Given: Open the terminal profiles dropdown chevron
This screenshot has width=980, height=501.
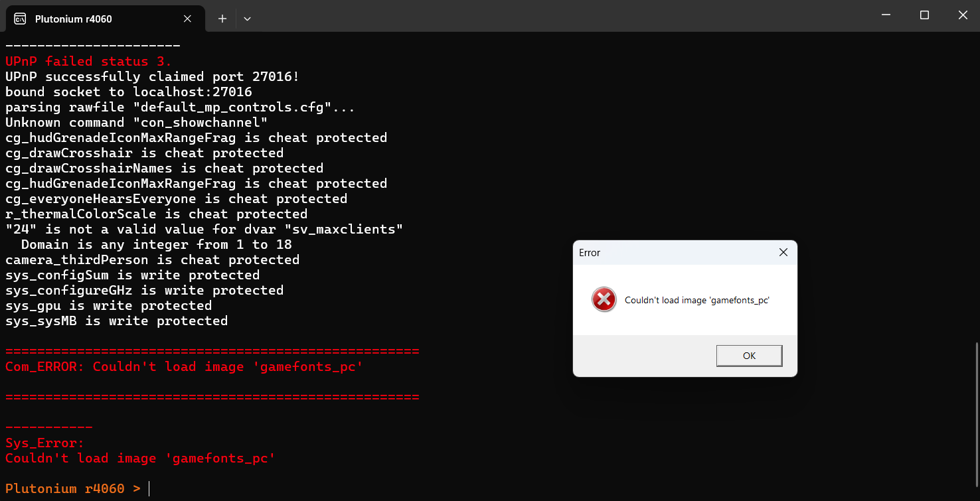Looking at the screenshot, I should point(247,19).
